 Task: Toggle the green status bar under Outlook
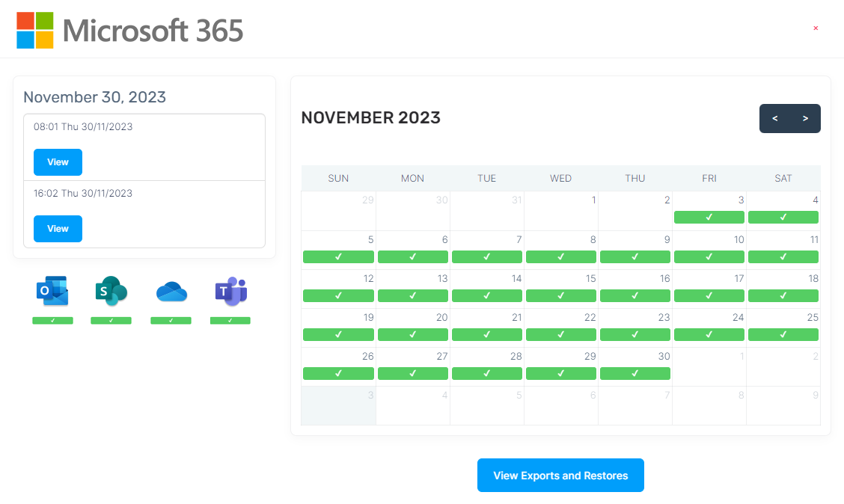click(x=52, y=320)
